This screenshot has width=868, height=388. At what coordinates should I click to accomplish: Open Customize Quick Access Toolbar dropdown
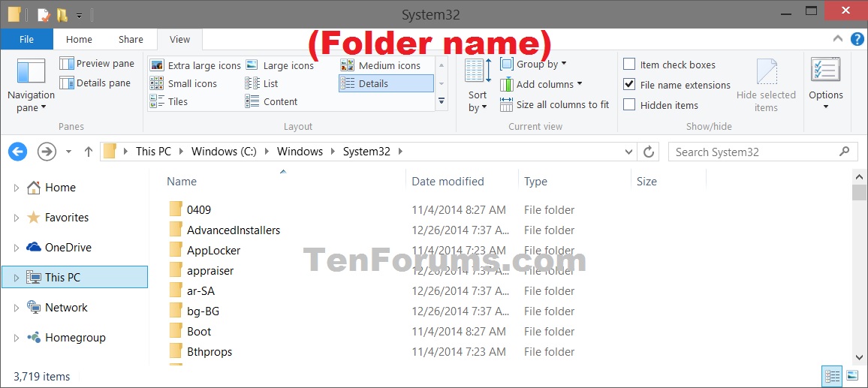pos(79,16)
